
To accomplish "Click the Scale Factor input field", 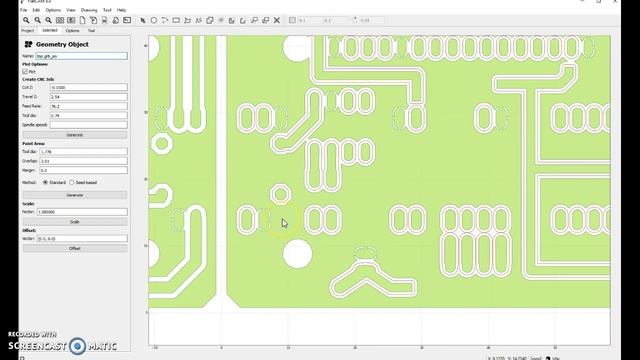I will [x=82, y=212].
